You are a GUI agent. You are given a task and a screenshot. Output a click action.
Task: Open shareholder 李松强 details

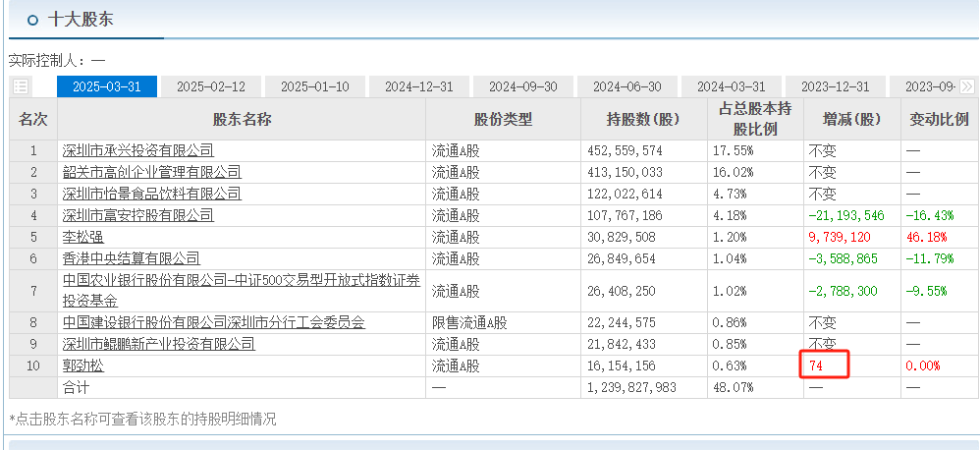83,237
